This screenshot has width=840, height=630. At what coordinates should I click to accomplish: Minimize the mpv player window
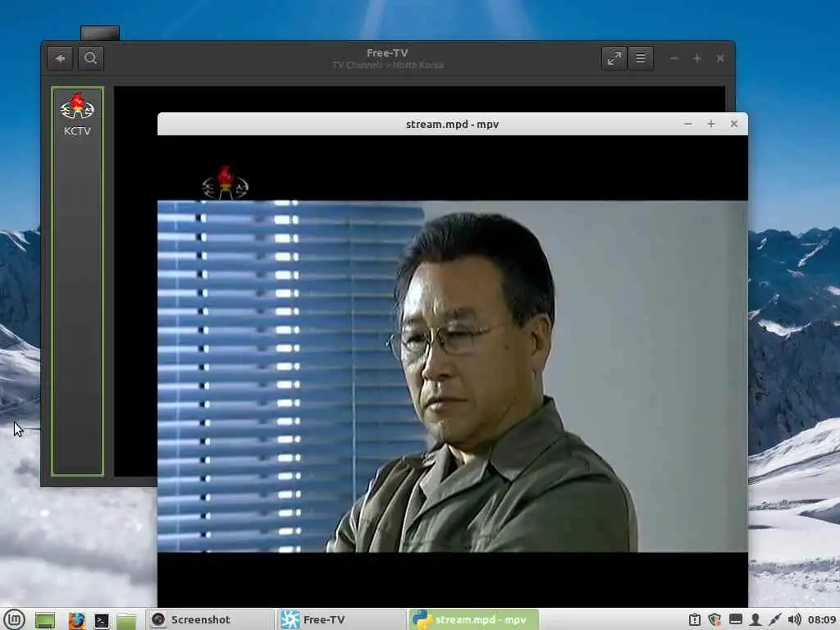688,124
